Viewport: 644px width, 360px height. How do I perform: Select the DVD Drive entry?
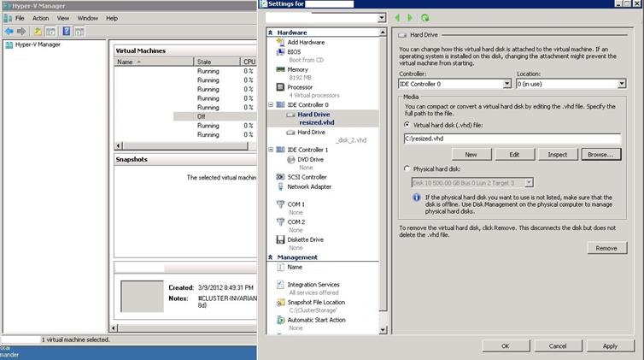point(310,159)
